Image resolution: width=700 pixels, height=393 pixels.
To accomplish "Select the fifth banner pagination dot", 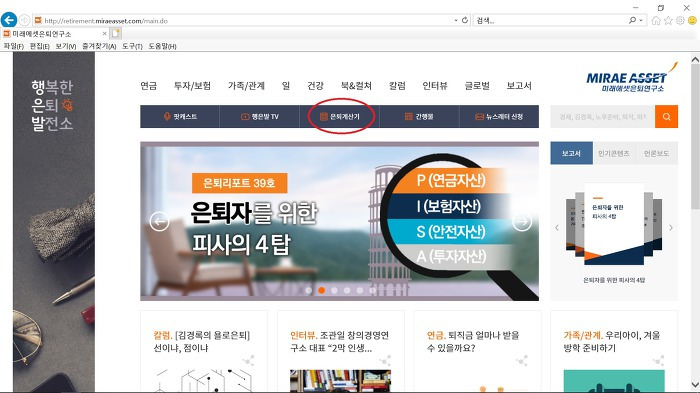I will coord(360,290).
